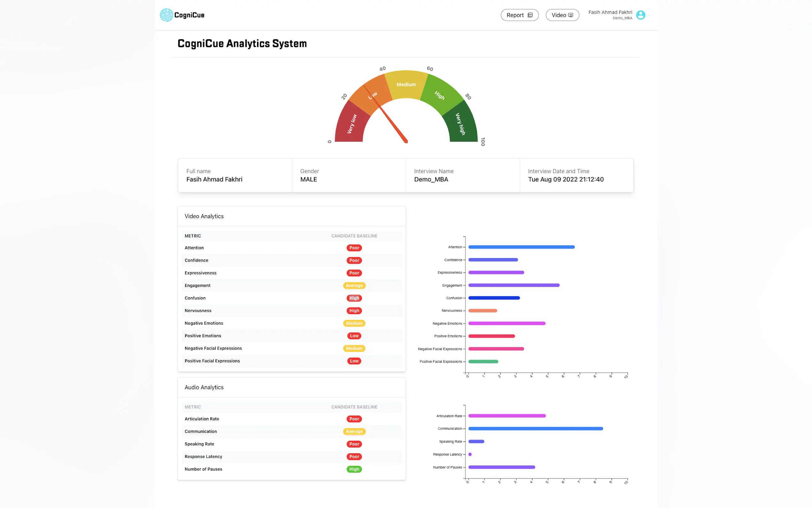
Task: Click the Report button
Action: (x=519, y=15)
